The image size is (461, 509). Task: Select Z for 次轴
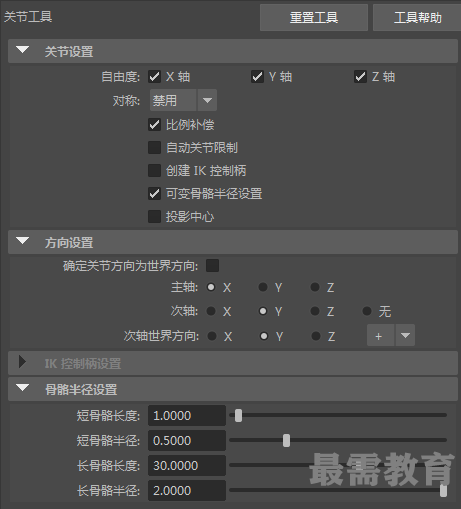click(x=315, y=311)
